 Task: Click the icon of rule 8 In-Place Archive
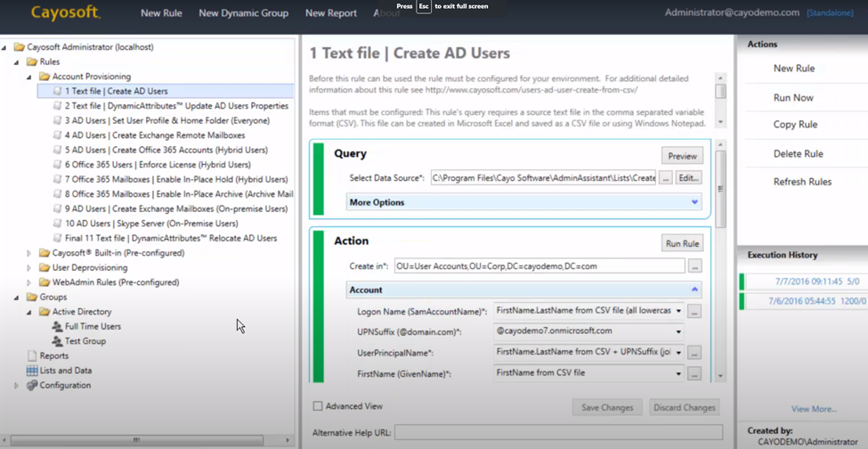pos(58,194)
